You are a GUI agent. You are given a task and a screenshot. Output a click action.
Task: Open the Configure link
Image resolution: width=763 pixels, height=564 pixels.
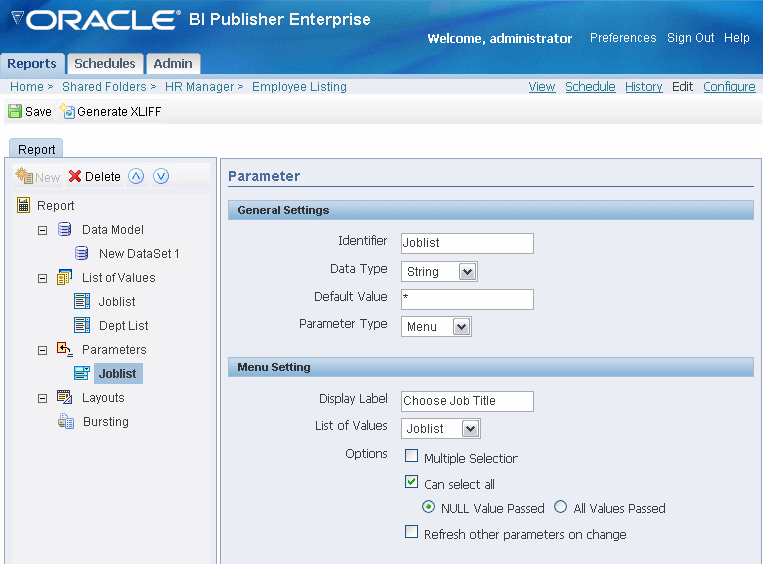click(729, 87)
